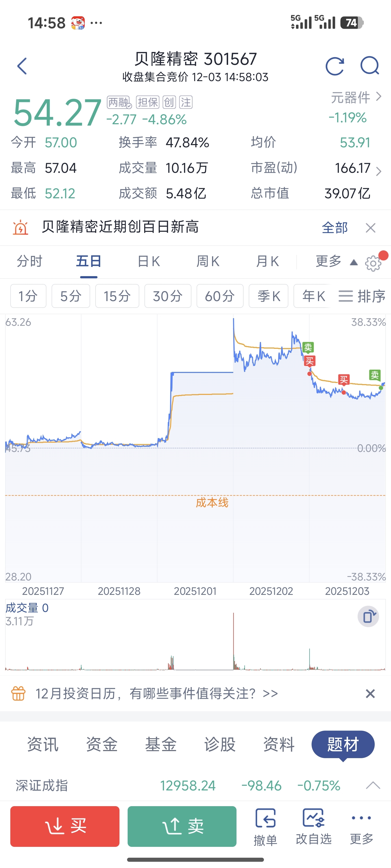Open chart settings gear icon
This screenshot has width=391, height=868.
coord(373,263)
